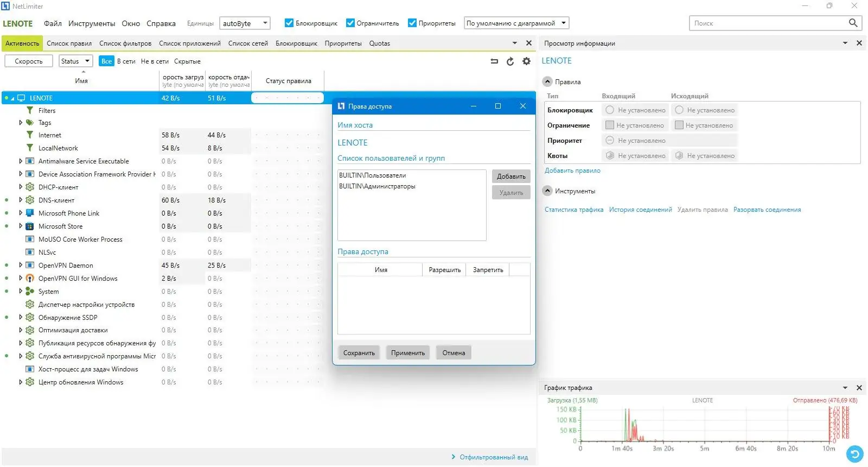Click the LENOTE computer icon in tree

tap(22, 98)
